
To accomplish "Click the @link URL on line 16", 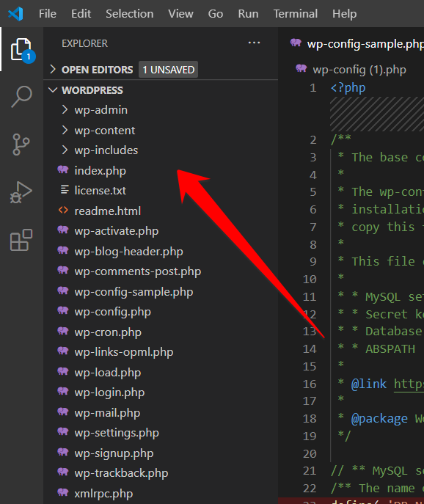I will 409,384.
